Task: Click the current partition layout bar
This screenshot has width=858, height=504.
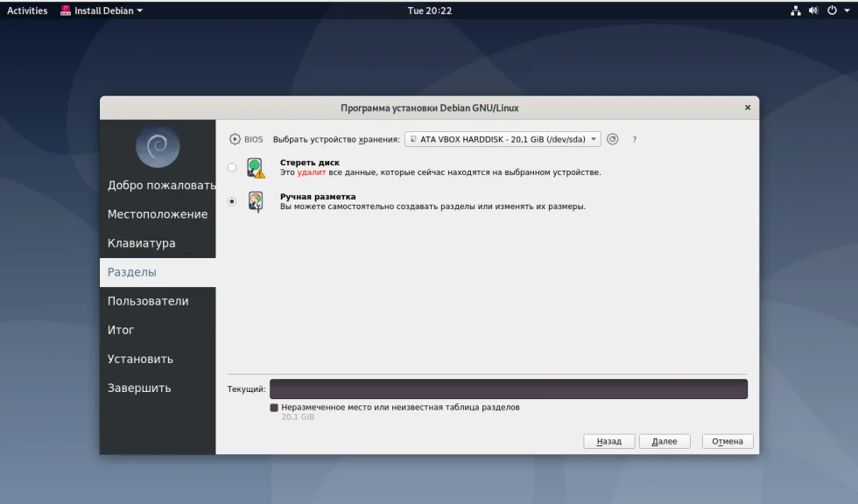Action: click(x=509, y=389)
